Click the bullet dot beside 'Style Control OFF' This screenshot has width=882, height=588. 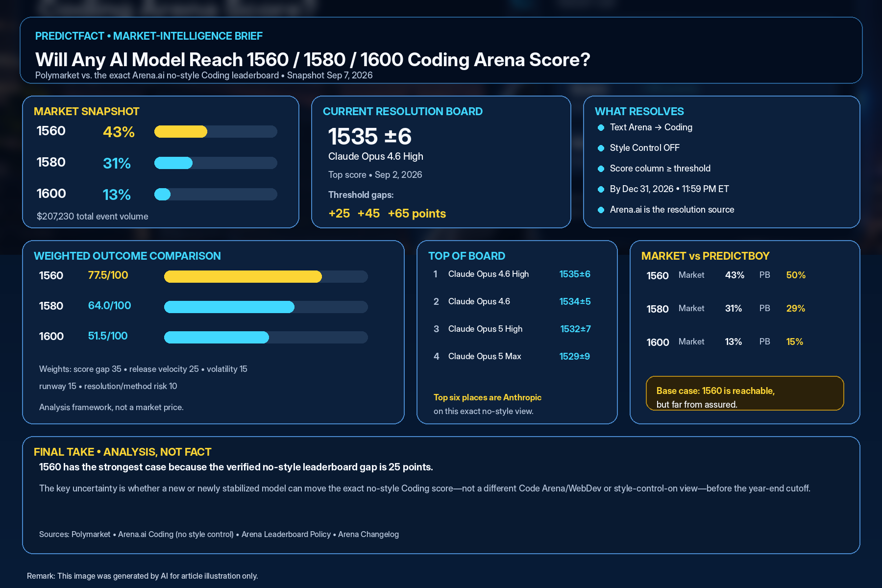point(601,148)
